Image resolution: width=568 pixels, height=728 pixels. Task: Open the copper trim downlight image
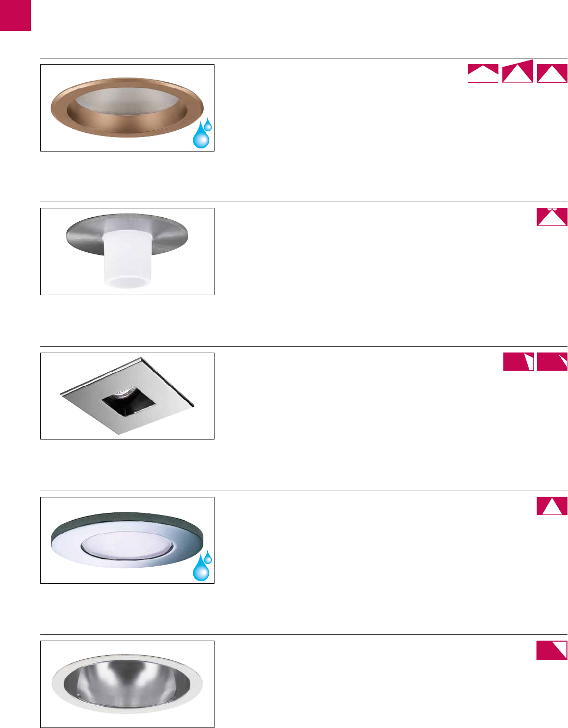(127, 108)
